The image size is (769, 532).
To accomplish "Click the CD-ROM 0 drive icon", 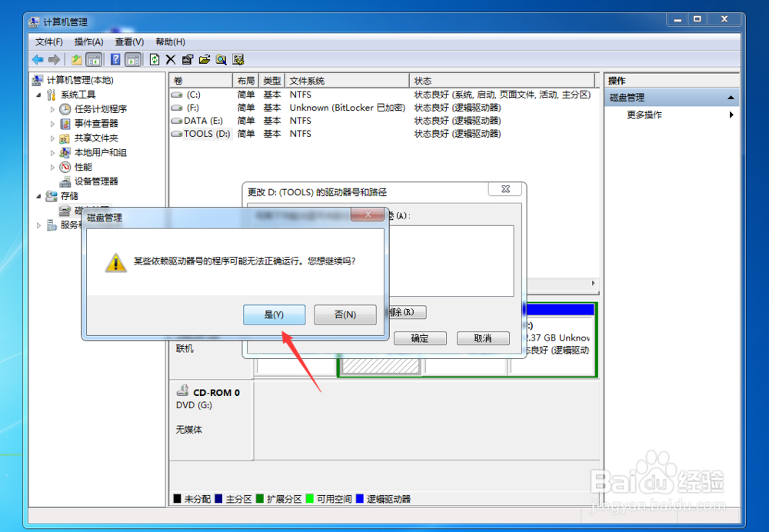I will [x=182, y=391].
